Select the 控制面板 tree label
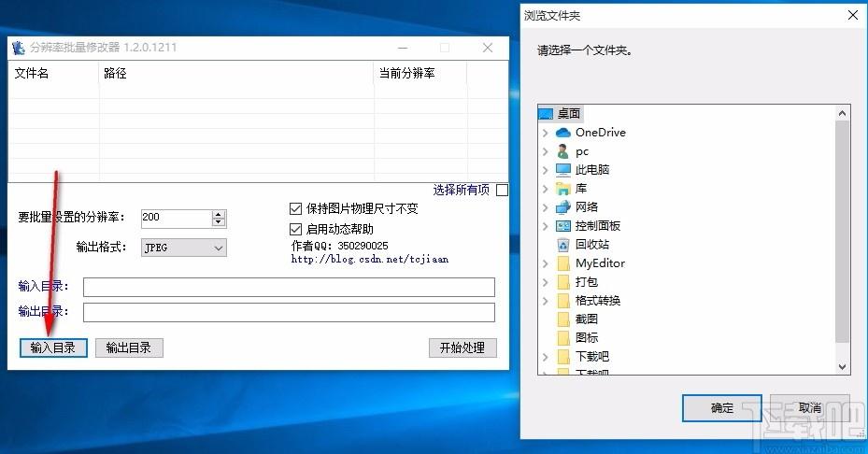Image resolution: width=868 pixels, height=454 pixels. pyautogui.click(x=598, y=226)
